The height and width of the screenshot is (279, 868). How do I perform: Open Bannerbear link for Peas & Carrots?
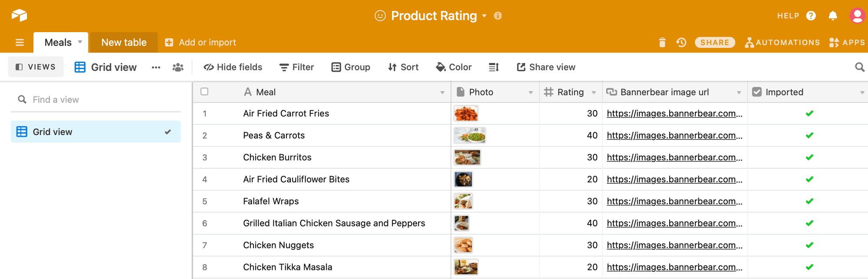[x=674, y=136]
